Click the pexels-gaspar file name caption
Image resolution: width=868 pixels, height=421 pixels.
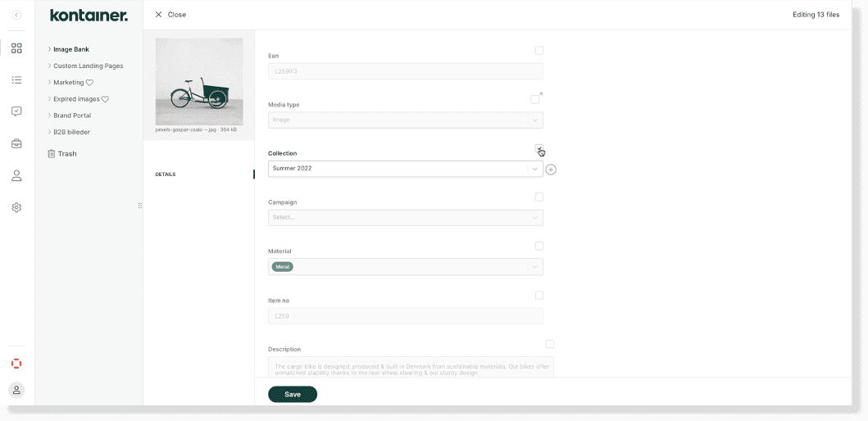pos(196,130)
